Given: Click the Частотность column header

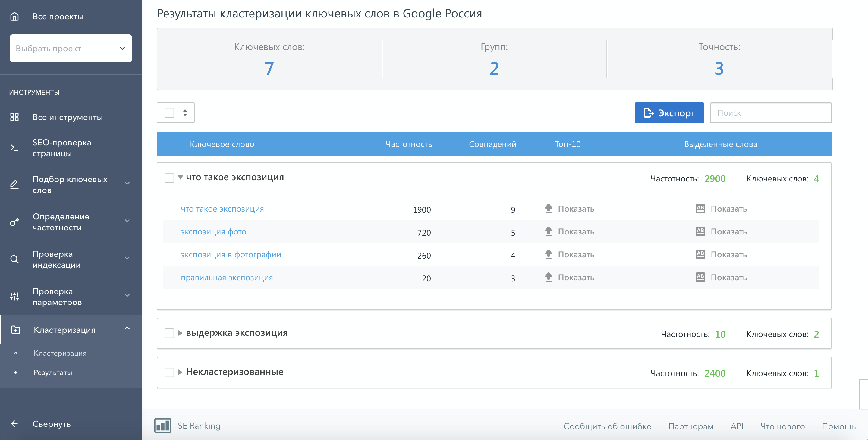Looking at the screenshot, I should 408,144.
